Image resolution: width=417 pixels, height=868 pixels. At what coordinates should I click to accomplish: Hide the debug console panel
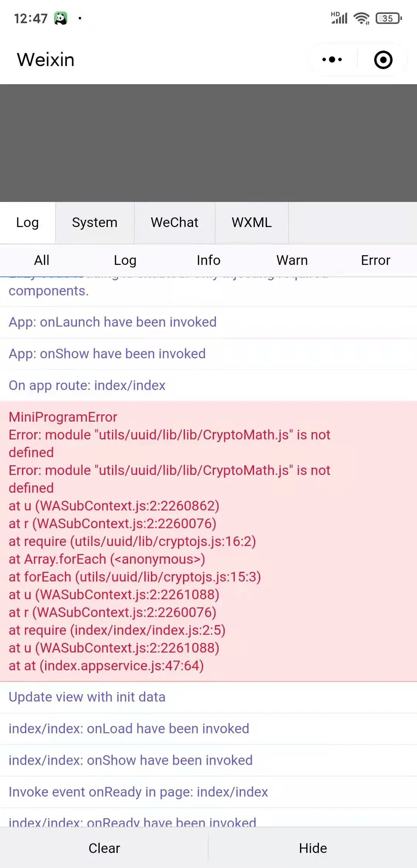(313, 848)
